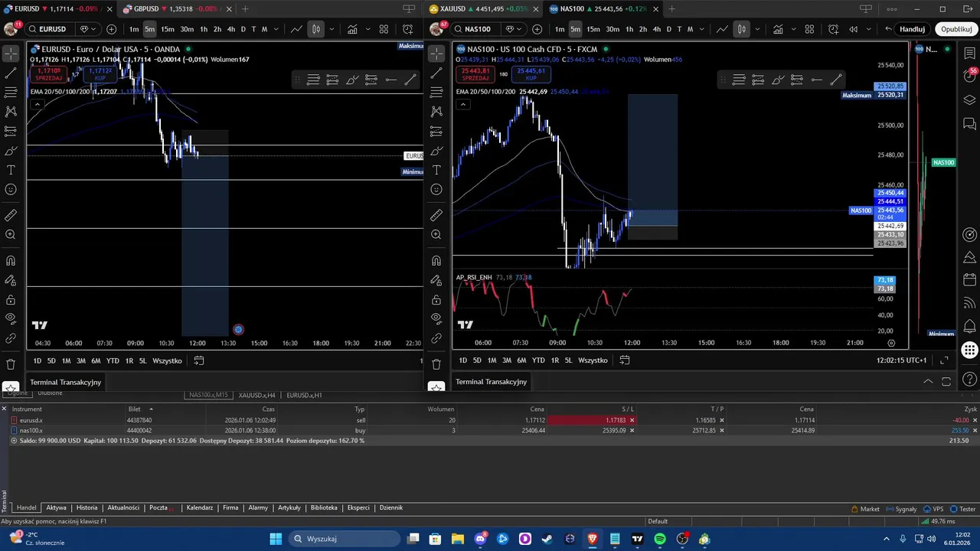Toggle hide all drawings eye in NAS100 sidebar
This screenshot has width=980, height=551.
436,318
